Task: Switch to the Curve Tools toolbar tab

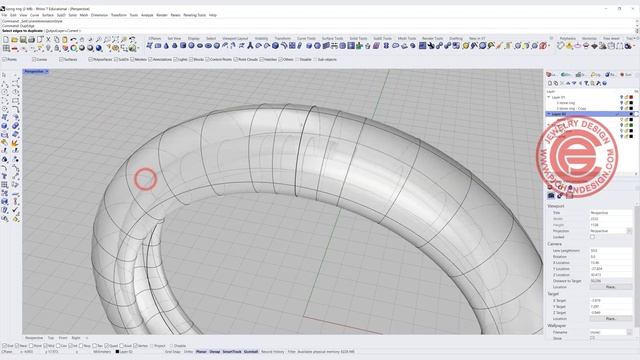Action: pyautogui.click(x=306, y=38)
